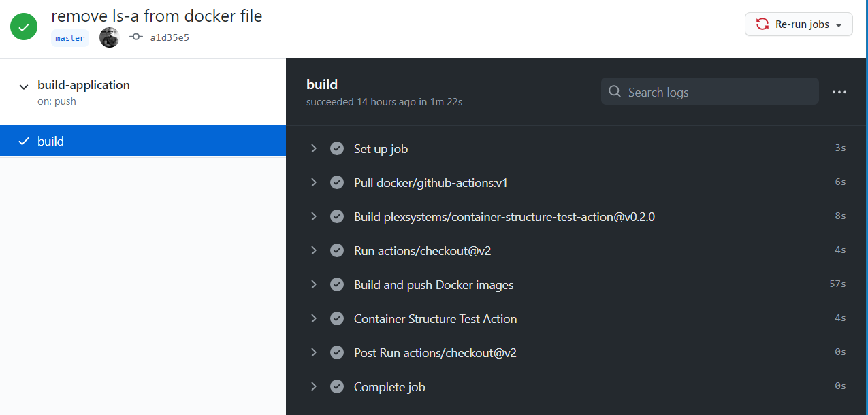Expand the Run actions/checkout@v2 step chevron
This screenshot has height=415, width=868.
tap(314, 250)
